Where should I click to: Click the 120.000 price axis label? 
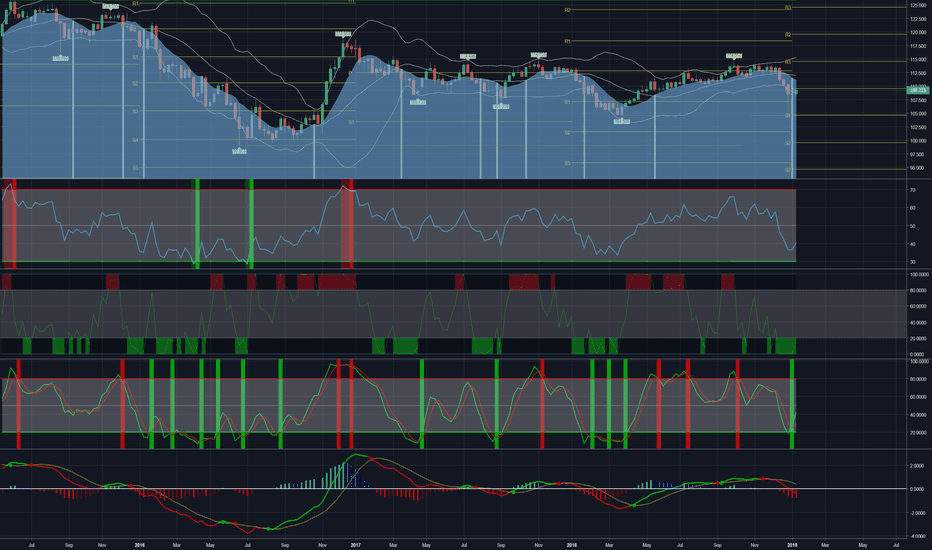point(918,33)
